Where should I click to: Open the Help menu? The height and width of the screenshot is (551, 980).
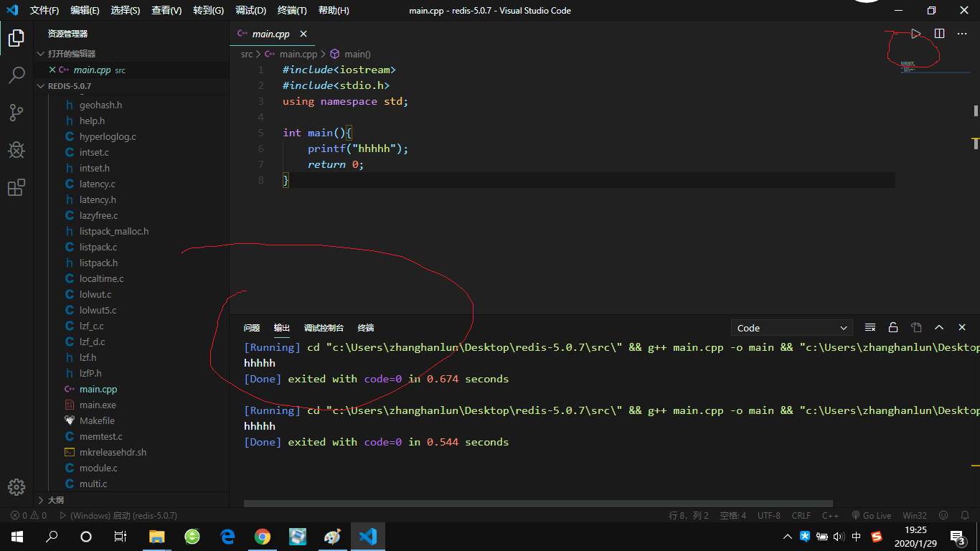334,11
